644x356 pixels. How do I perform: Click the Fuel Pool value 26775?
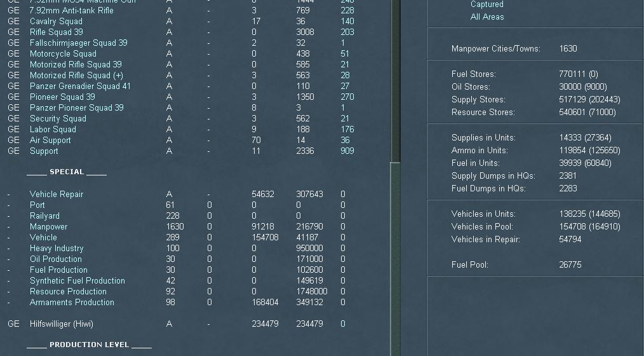(x=570, y=264)
